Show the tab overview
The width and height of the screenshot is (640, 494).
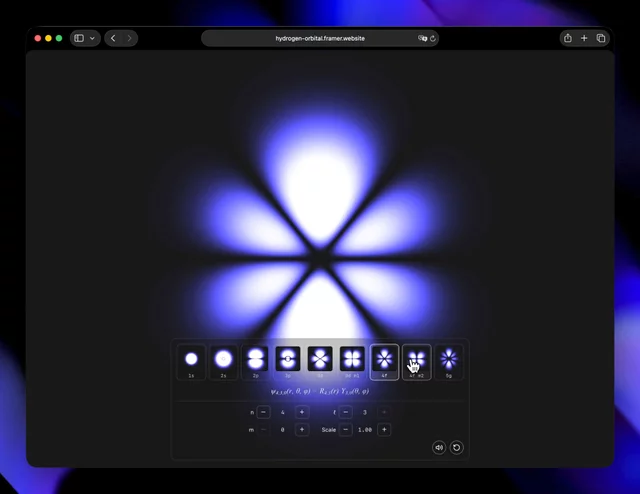(x=601, y=38)
